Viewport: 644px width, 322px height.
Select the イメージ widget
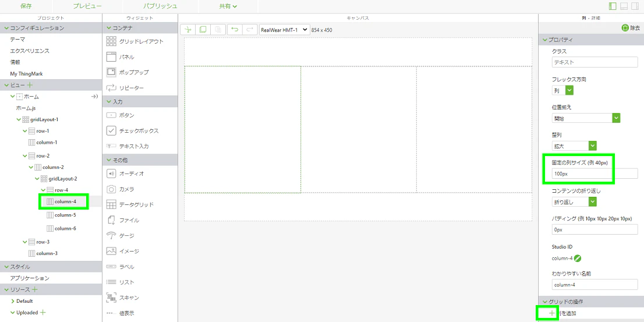122,251
